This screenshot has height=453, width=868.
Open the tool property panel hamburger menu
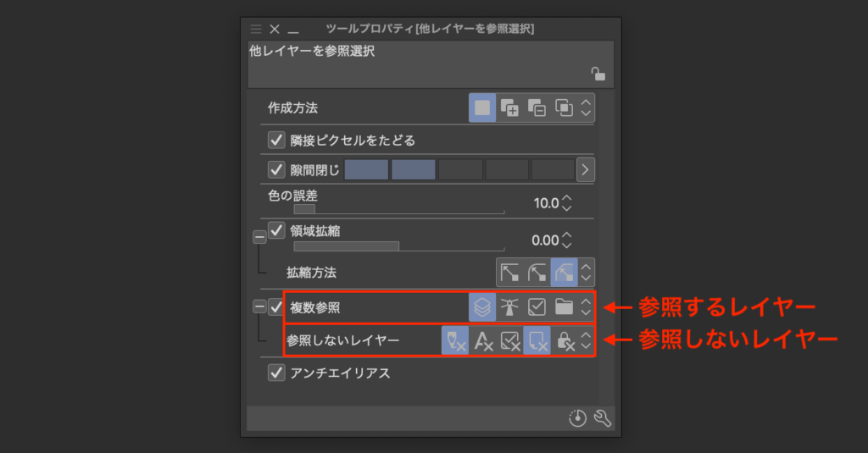(x=256, y=29)
